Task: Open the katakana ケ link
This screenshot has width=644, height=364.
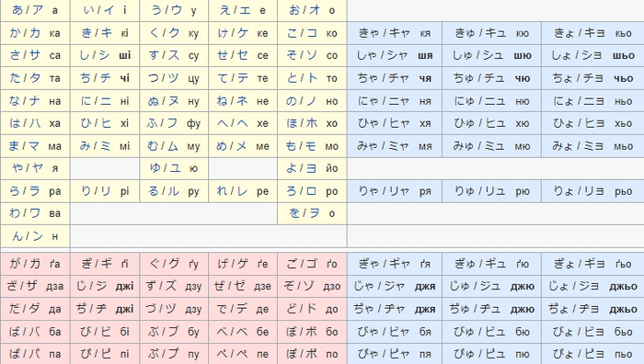Action: [243, 32]
